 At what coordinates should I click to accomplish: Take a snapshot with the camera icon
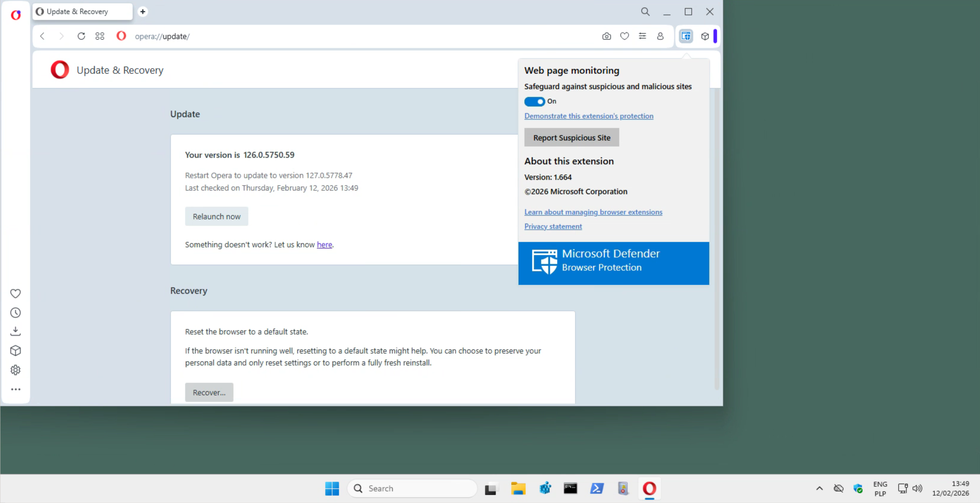pos(606,36)
